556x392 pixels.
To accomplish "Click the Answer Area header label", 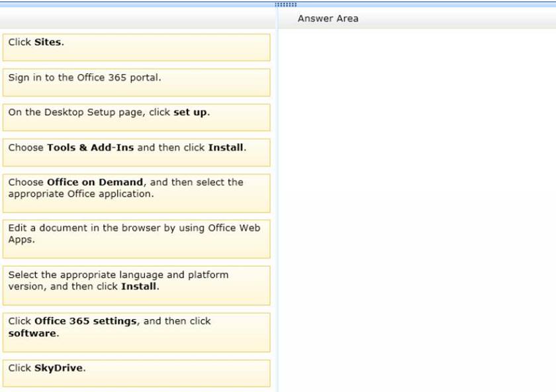I will click(x=328, y=19).
